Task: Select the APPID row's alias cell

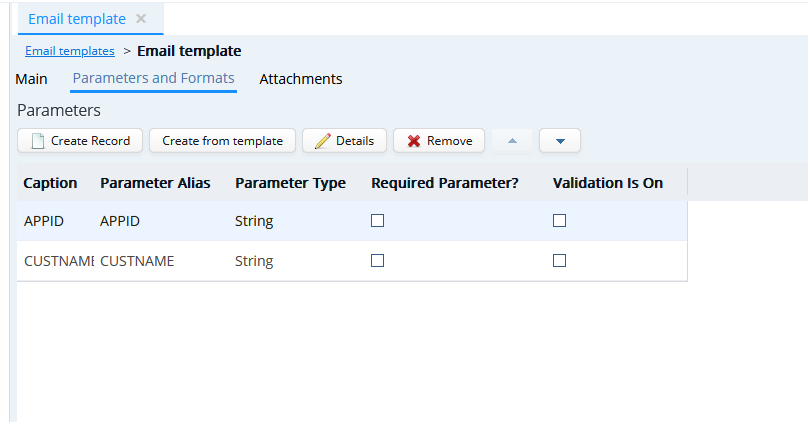Action: 120,221
